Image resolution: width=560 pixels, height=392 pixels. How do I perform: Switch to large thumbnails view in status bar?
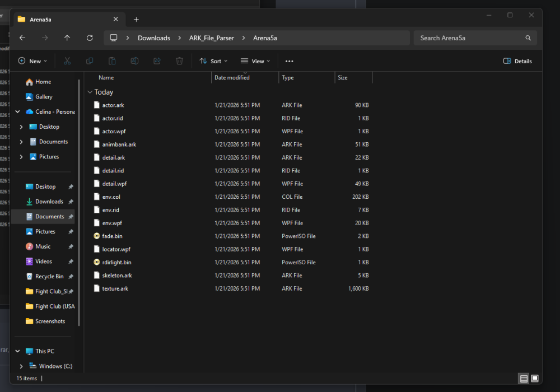coord(535,379)
